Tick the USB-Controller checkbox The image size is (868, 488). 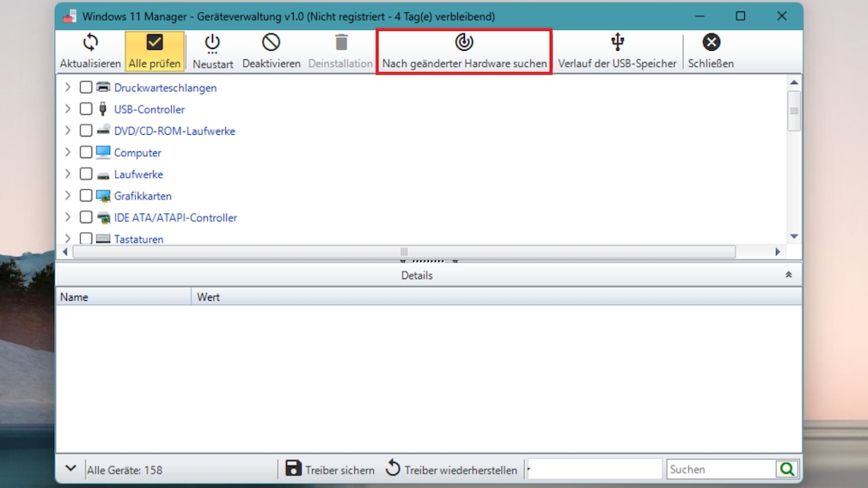click(86, 109)
